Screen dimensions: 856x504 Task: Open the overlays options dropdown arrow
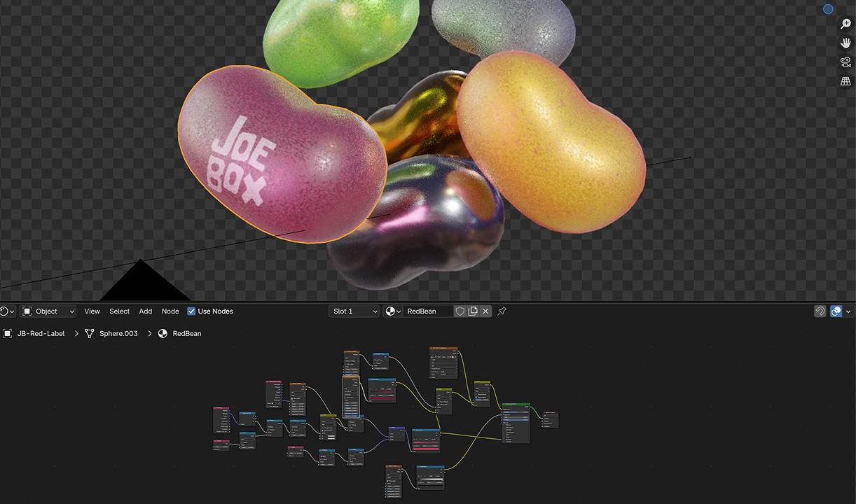(848, 311)
